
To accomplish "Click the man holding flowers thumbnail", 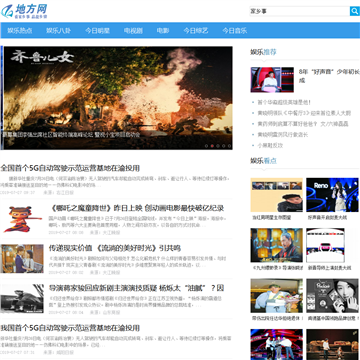I will pyautogui.click(x=277, y=296).
